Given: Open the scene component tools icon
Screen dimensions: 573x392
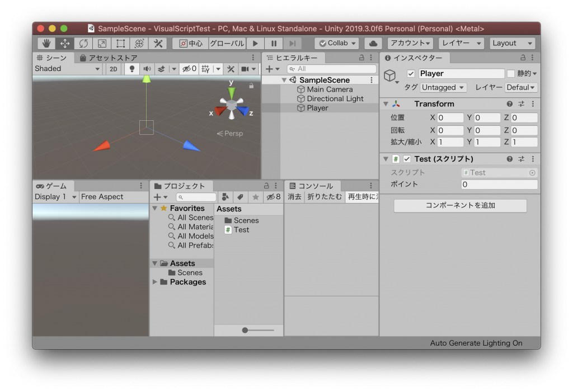Looking at the screenshot, I should point(231,69).
